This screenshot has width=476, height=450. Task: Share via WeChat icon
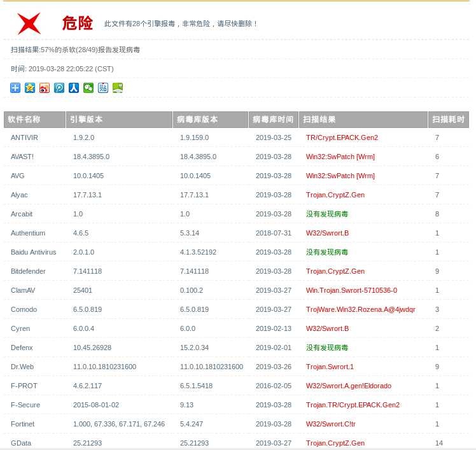tap(88, 88)
